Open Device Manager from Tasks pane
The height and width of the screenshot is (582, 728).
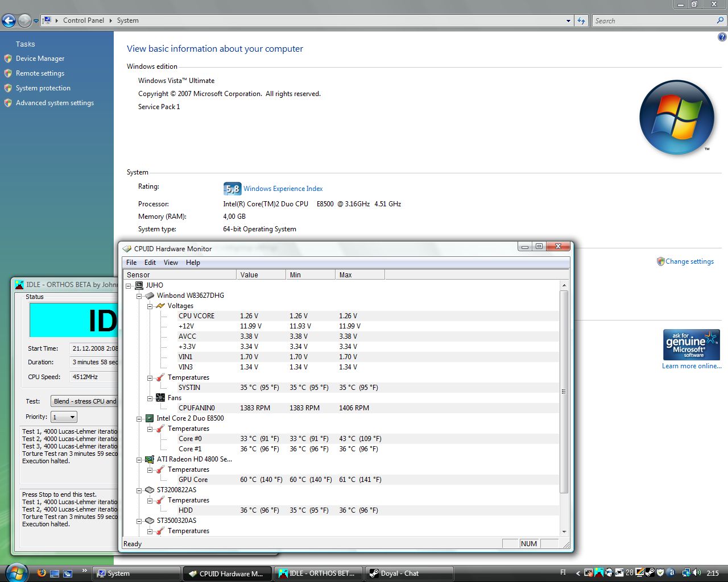(x=40, y=59)
